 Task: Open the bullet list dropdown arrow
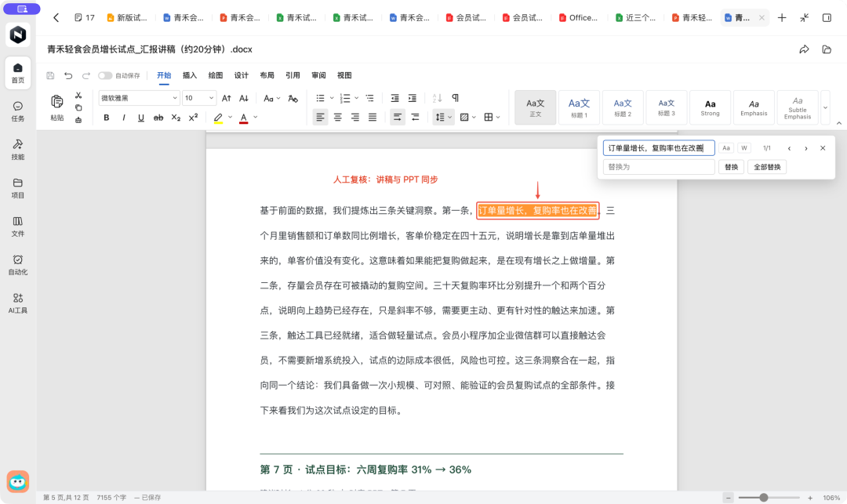(x=332, y=98)
